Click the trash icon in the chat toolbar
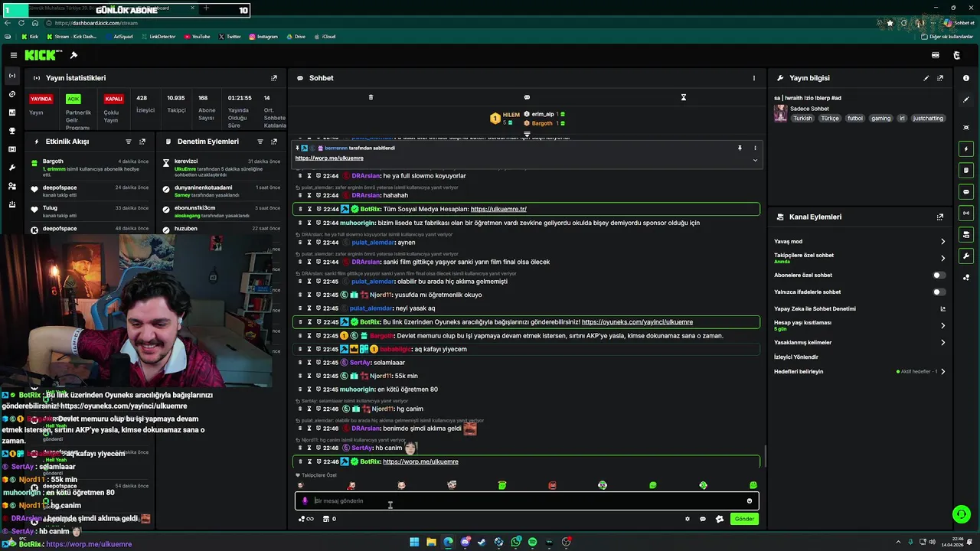980x551 pixels. coord(371,97)
